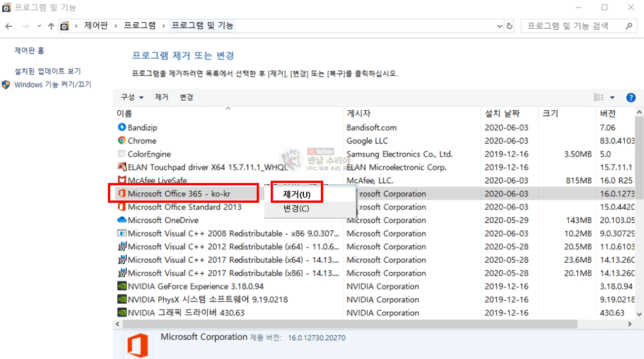Click the Visual C++ 2017 (x64) icon
This screenshot has height=359, width=644.
[121, 260]
